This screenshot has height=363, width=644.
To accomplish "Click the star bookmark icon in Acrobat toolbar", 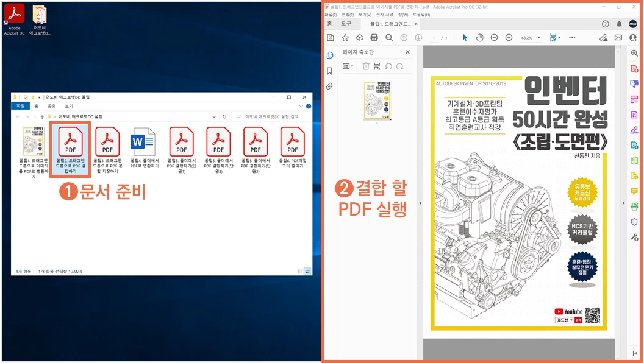I will [345, 38].
